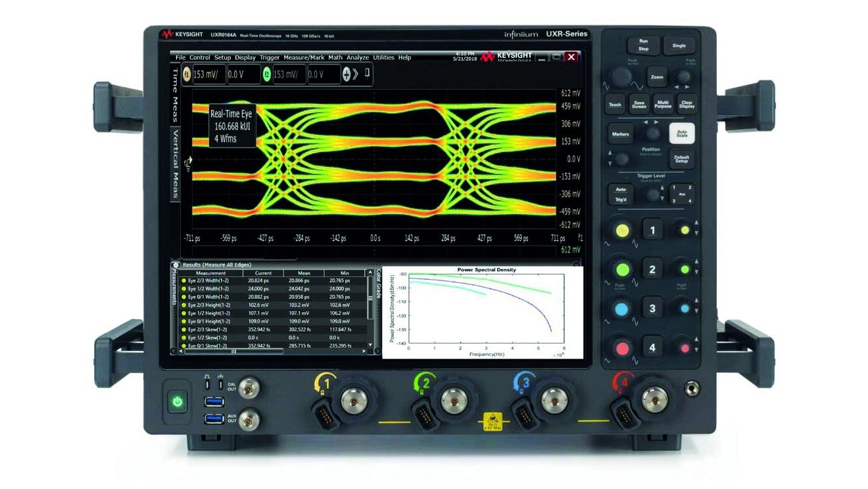Select Eye 2/3 Skew(1-2) measurement row
868x489 pixels.
(x=272, y=329)
